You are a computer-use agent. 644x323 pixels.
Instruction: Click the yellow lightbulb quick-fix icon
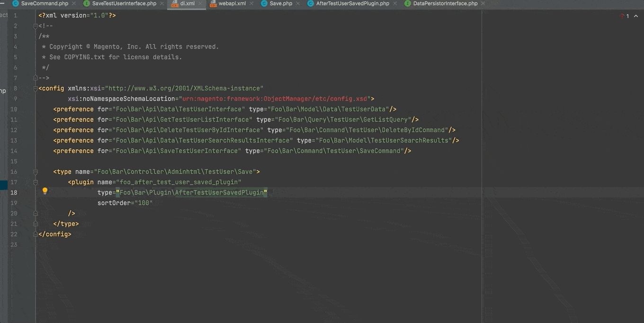coord(45,191)
